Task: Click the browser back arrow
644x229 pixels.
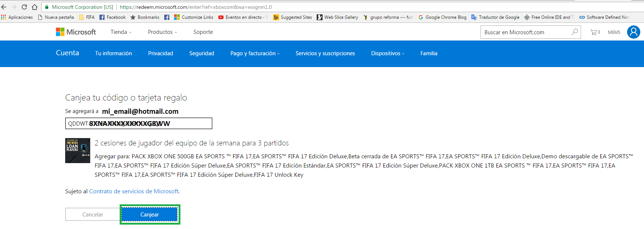Action: 4,7
